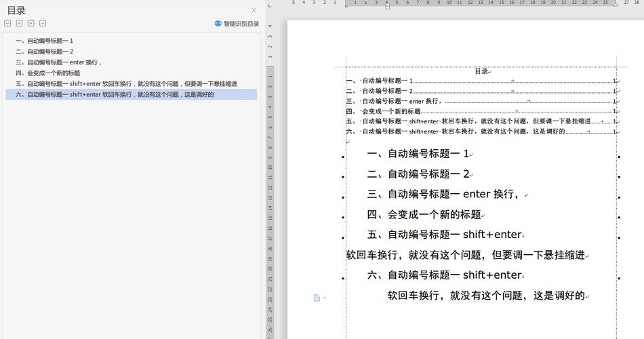Click body line 软回车换行 ending 这是调好的
The width and height of the screenshot is (644, 339).
pyautogui.click(x=486, y=296)
